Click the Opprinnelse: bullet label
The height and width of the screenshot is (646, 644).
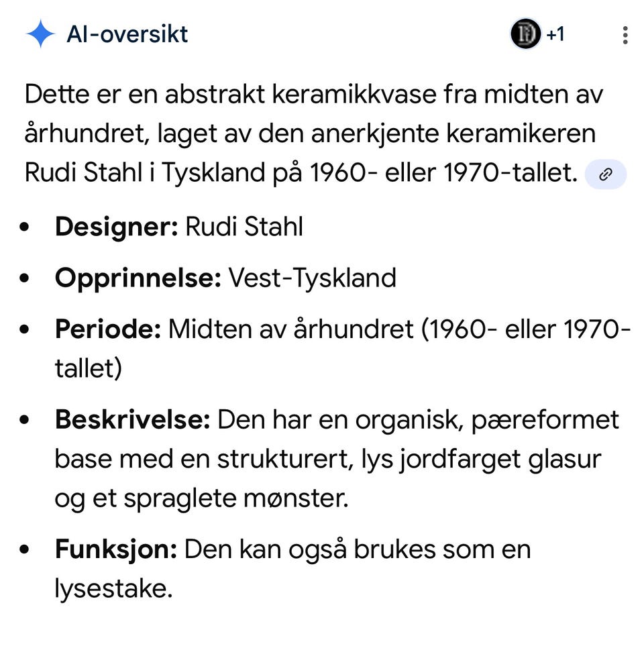[138, 278]
